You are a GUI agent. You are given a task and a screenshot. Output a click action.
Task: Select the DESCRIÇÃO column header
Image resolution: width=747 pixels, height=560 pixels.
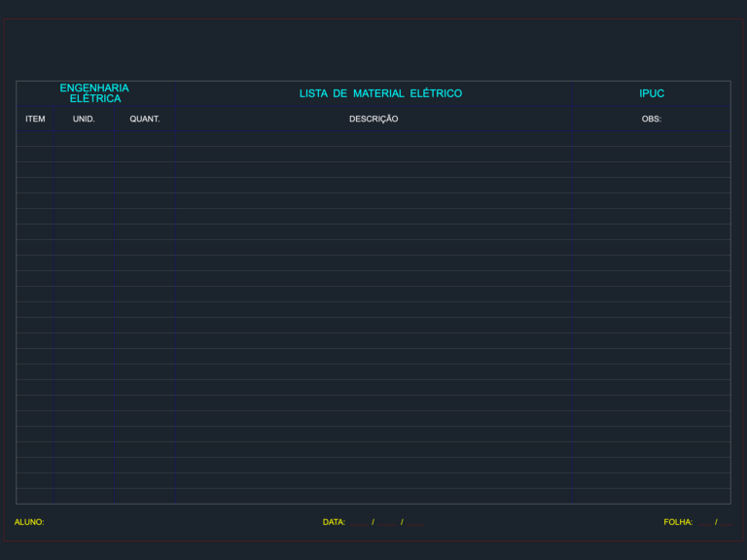click(x=373, y=119)
